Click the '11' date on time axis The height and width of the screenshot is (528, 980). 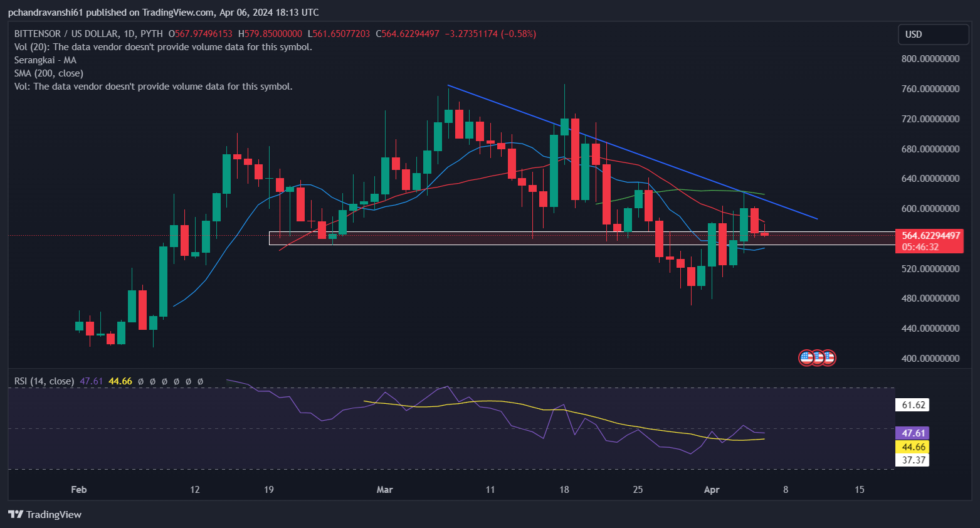coord(490,490)
